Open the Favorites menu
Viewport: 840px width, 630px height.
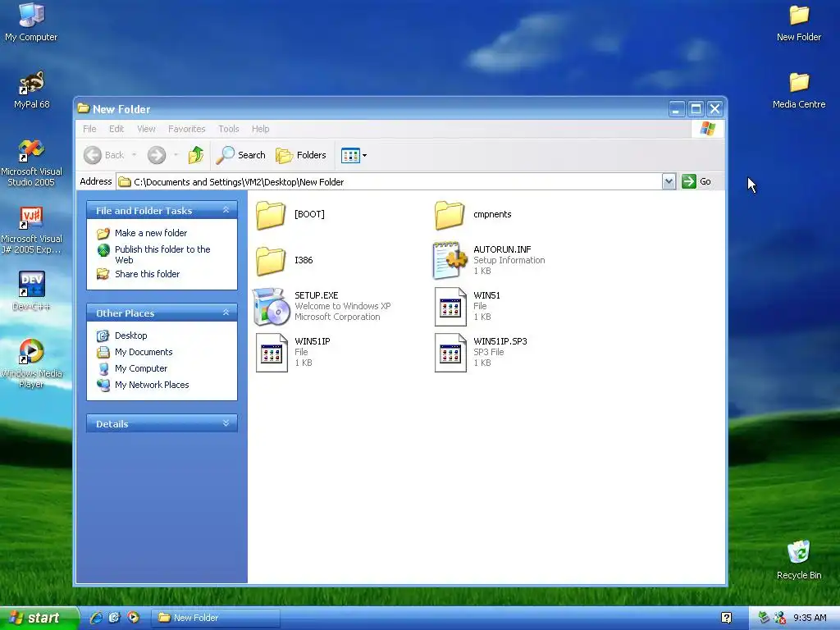pyautogui.click(x=186, y=129)
